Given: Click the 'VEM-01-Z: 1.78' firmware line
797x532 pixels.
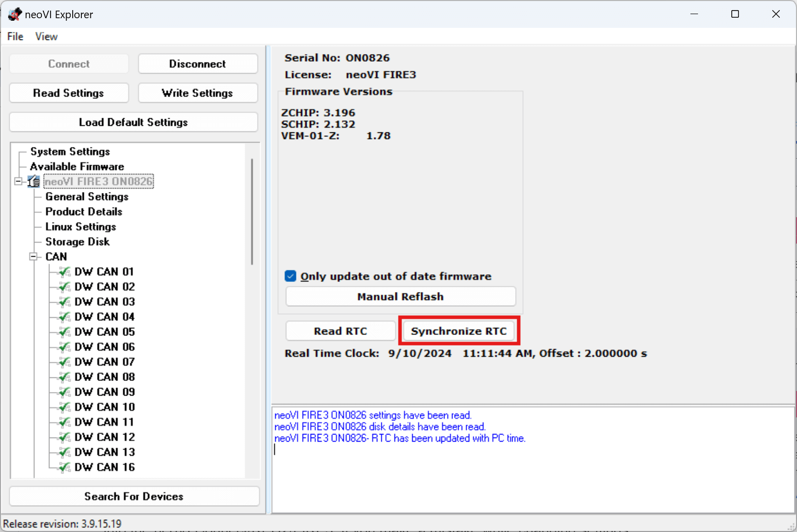Looking at the screenshot, I should [x=336, y=136].
